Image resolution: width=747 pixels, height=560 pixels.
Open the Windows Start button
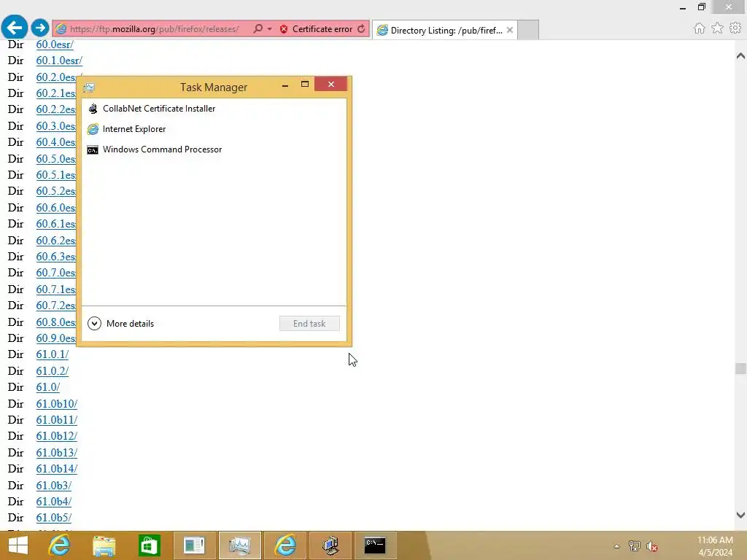18,545
